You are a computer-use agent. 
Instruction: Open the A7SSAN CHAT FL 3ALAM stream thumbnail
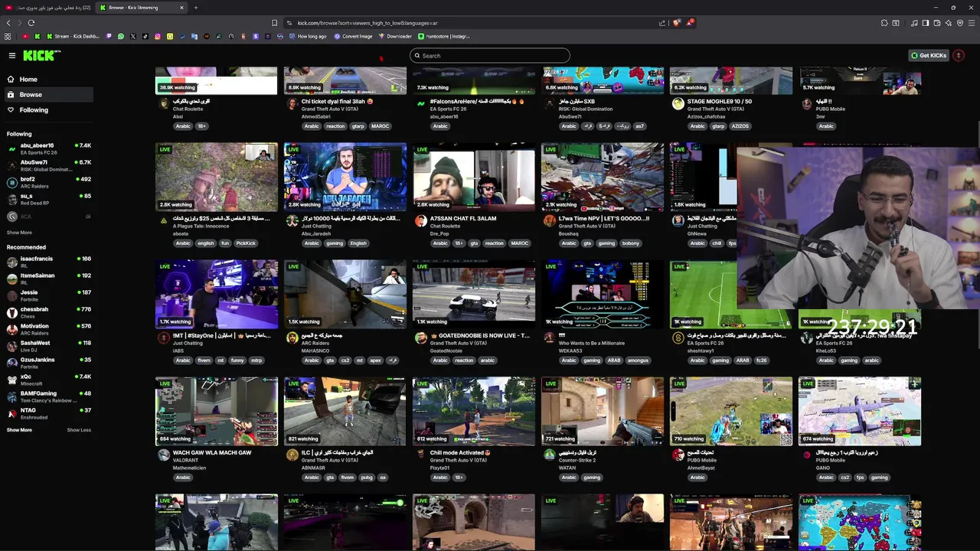coord(474,177)
